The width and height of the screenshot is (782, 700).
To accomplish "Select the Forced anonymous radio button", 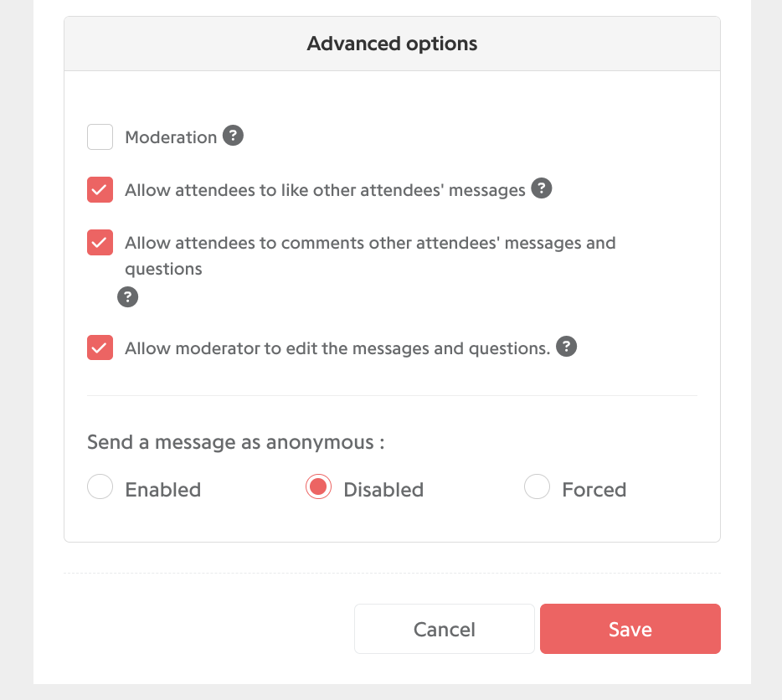I will coord(537,486).
